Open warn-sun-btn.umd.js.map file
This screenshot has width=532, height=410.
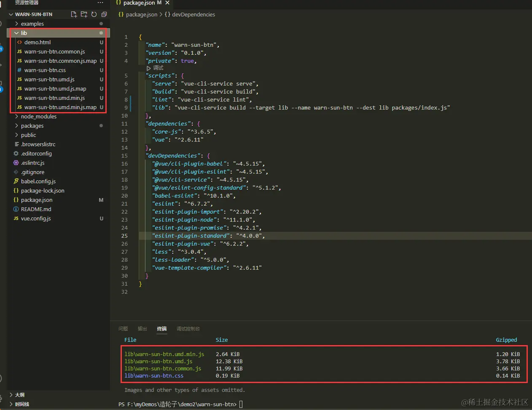tap(58, 88)
